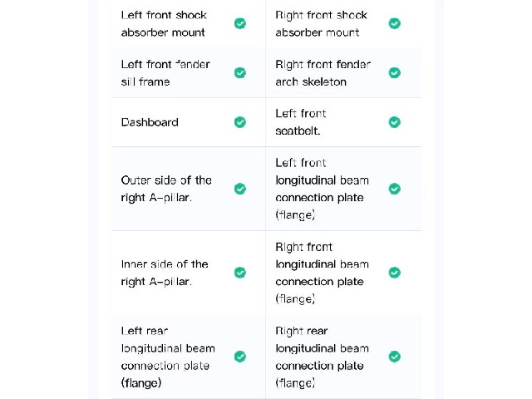
Task: Select the Dashboard label text
Action: click(x=150, y=122)
